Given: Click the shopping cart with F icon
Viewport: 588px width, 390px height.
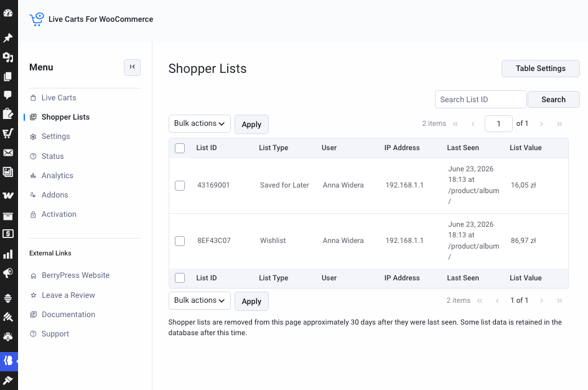Looking at the screenshot, I should [8, 133].
